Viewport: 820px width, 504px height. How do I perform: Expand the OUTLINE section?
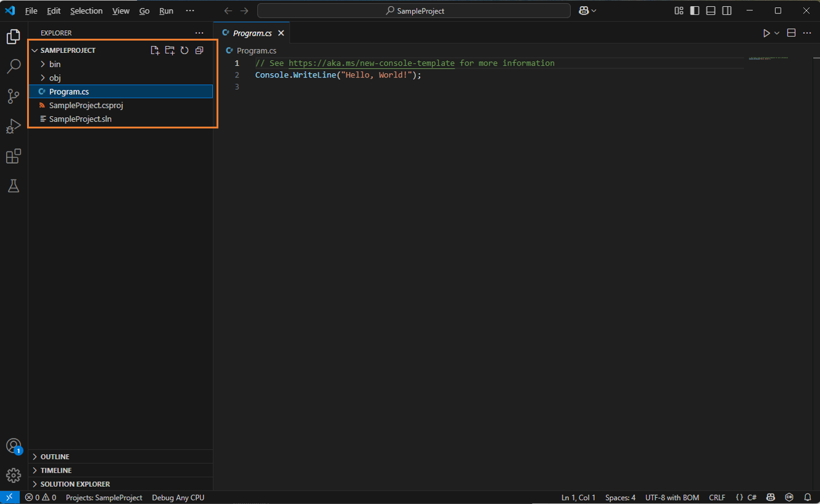point(55,457)
